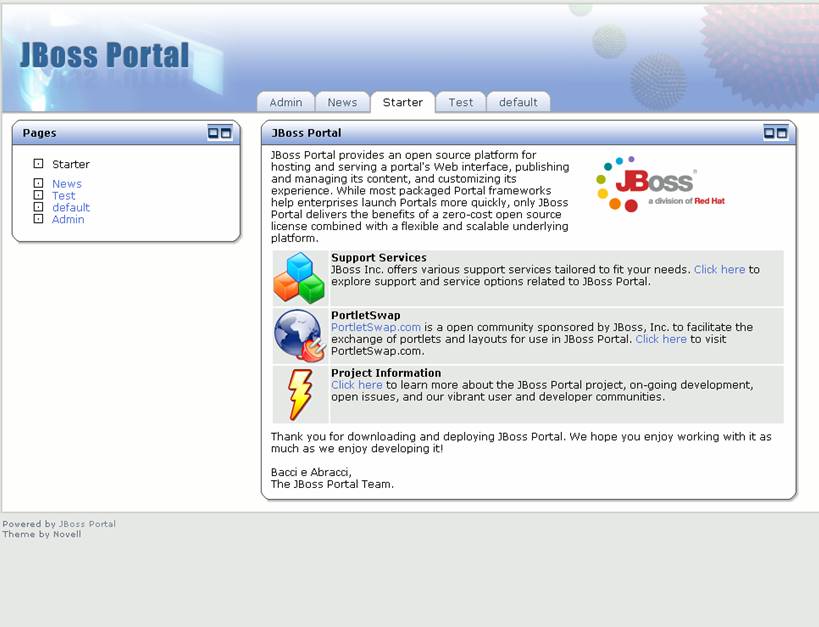Click here link for Support Services

click(719, 270)
